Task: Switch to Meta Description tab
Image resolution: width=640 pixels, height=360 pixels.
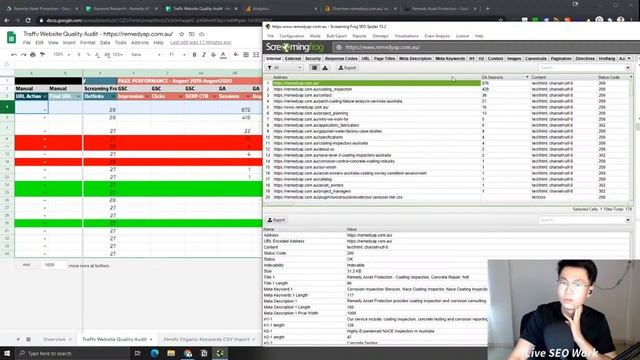Action: [415, 59]
